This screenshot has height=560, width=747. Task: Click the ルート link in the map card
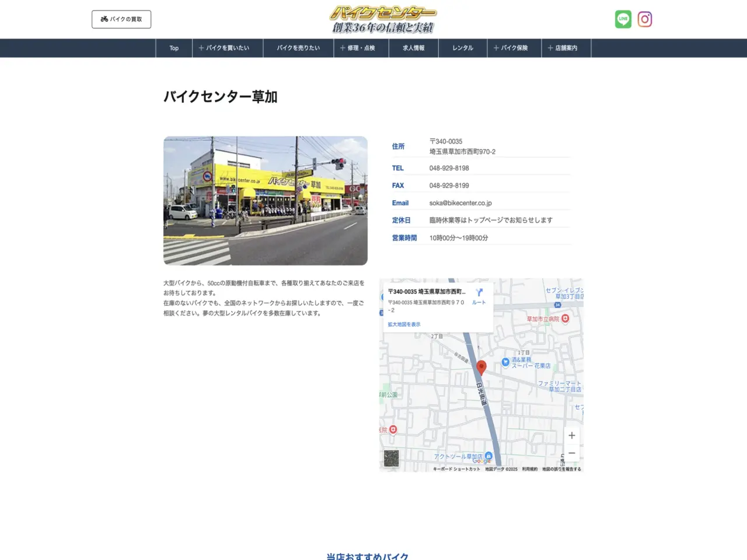click(x=479, y=302)
